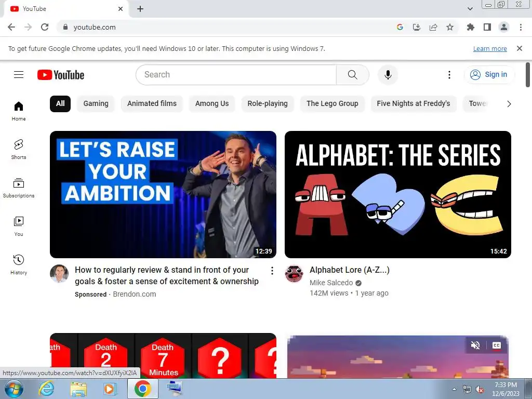
Task: Click share this page icon
Action: pyautogui.click(x=433, y=27)
